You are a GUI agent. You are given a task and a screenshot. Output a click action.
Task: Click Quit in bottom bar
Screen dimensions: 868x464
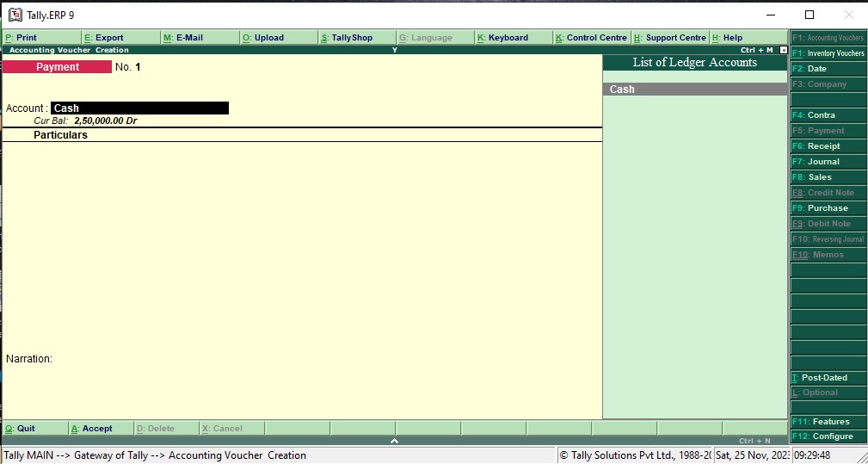pyautogui.click(x=35, y=429)
